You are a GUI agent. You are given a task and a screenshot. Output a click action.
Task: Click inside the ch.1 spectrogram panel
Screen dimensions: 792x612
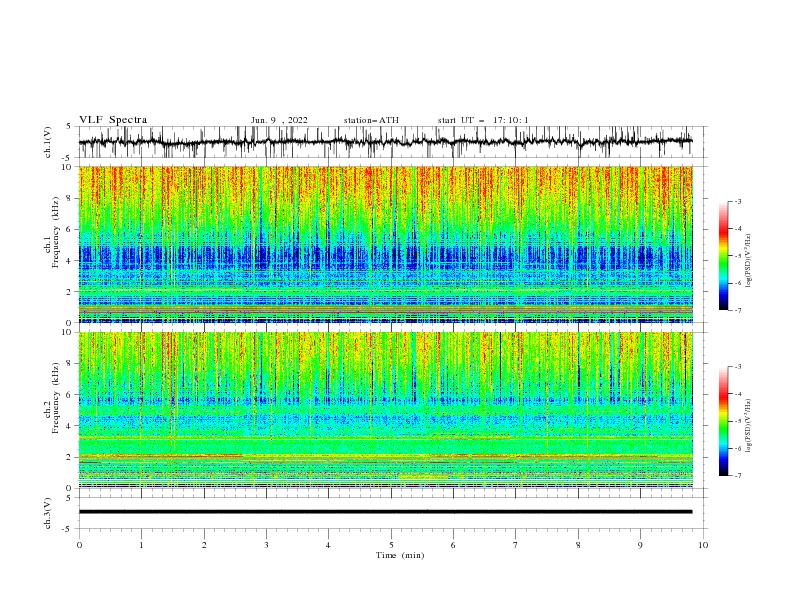(385, 244)
